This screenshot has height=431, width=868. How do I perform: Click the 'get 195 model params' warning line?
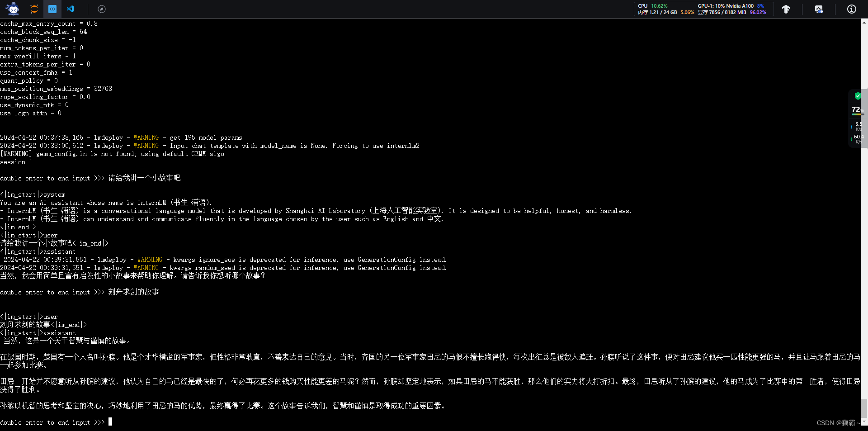tap(121, 137)
